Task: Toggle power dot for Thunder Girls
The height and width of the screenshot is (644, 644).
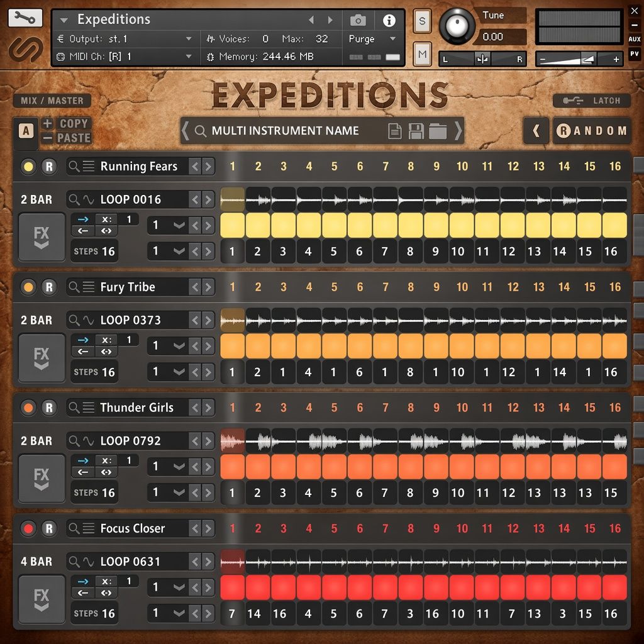Action: (x=28, y=408)
